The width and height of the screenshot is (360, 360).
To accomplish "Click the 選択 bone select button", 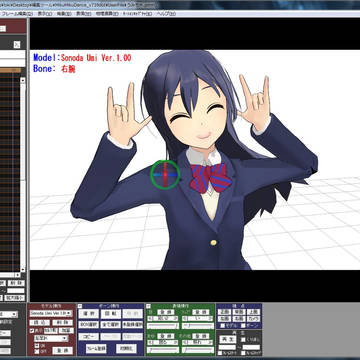I will [x=88, y=314].
